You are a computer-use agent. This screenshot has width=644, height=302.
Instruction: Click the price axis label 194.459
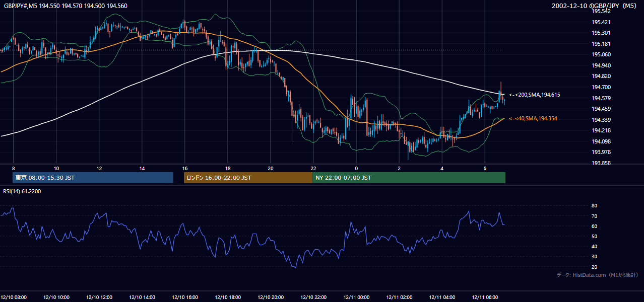coord(601,109)
